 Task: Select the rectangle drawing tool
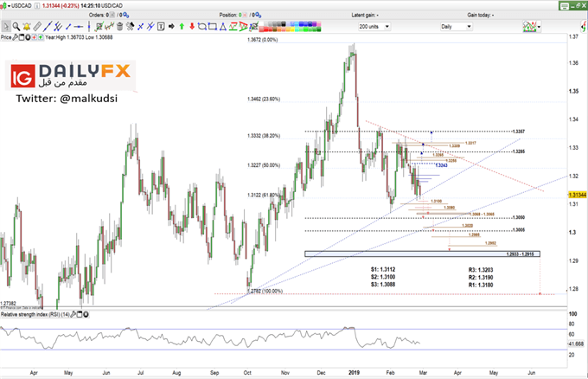[x=212, y=27]
